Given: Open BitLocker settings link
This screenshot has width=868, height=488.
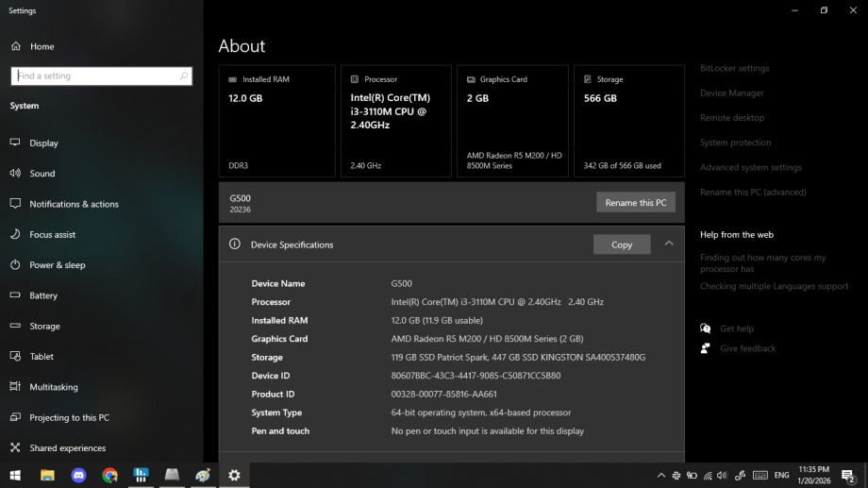Looking at the screenshot, I should (x=734, y=68).
